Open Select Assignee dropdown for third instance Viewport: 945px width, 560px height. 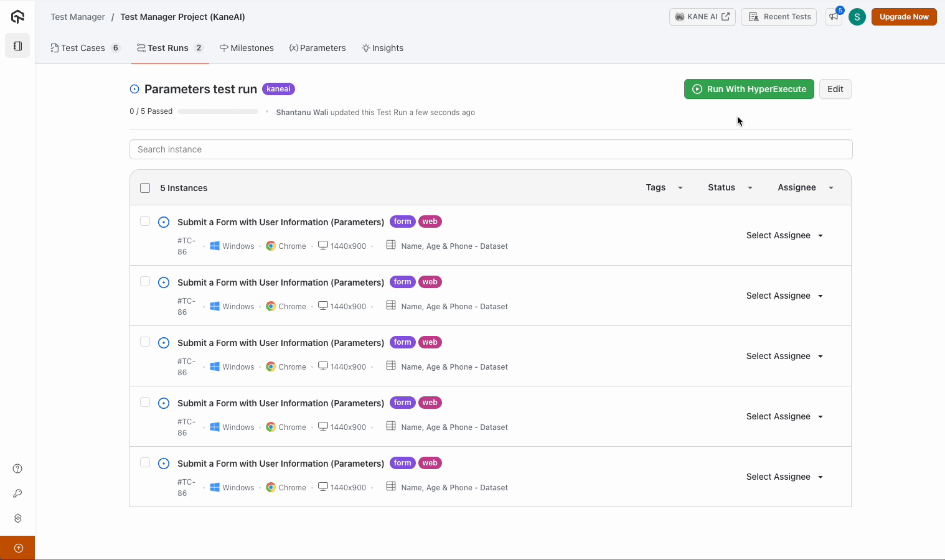pos(784,356)
